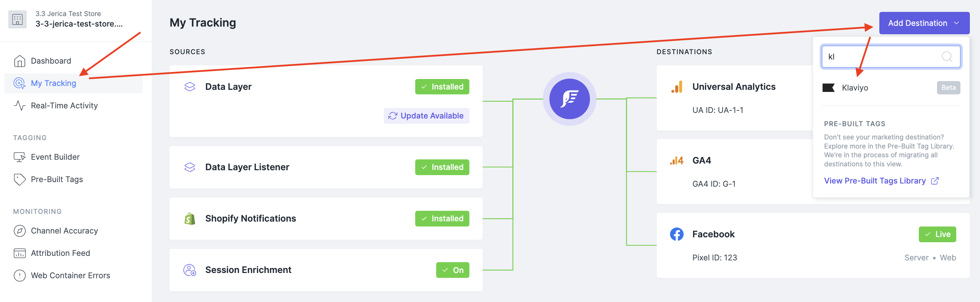Click the Attribution Feed chart icon
The image size is (980, 302).
coord(20,253)
